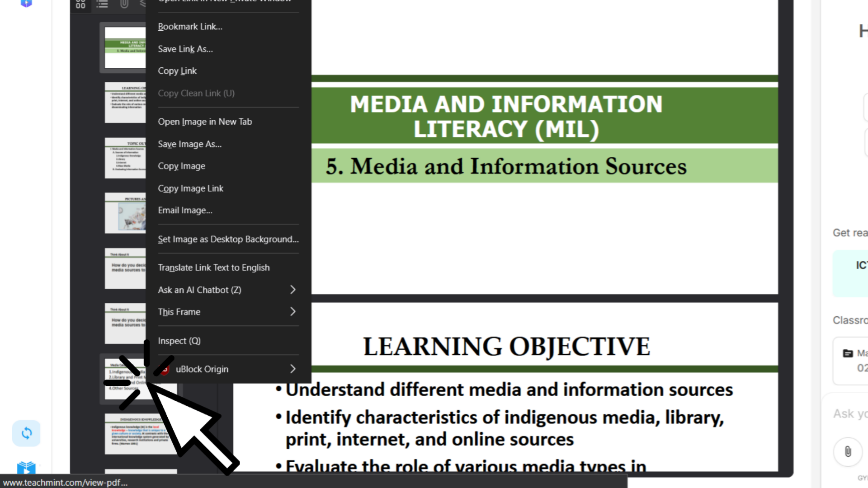Open the first slide thumbnail titled Media and Information Literacy
The height and width of the screenshot is (488, 868).
point(125,47)
